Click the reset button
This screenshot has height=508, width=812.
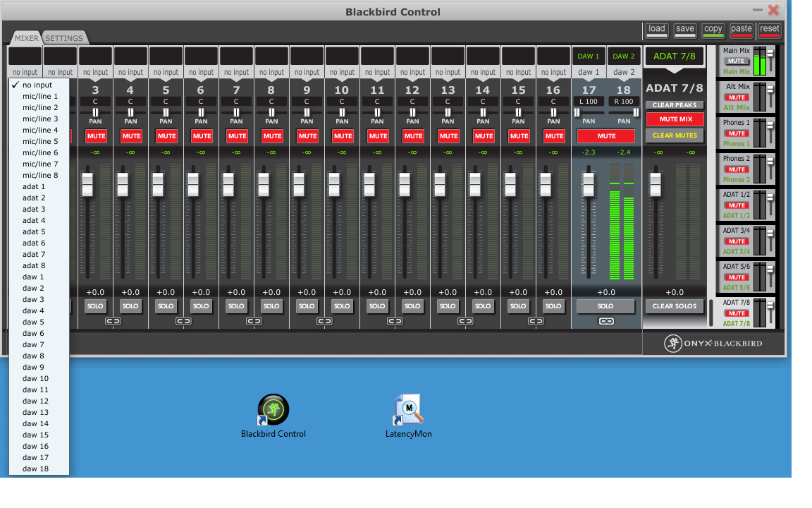tap(769, 30)
